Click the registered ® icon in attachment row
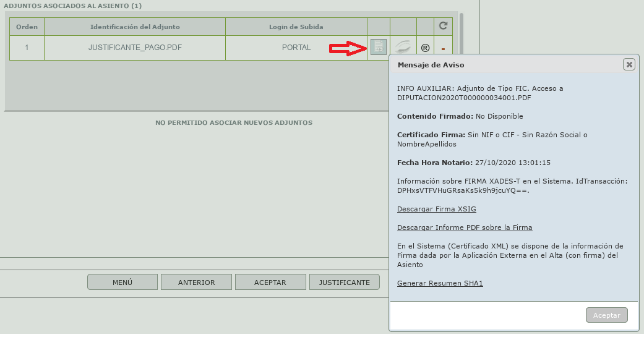 click(x=425, y=48)
